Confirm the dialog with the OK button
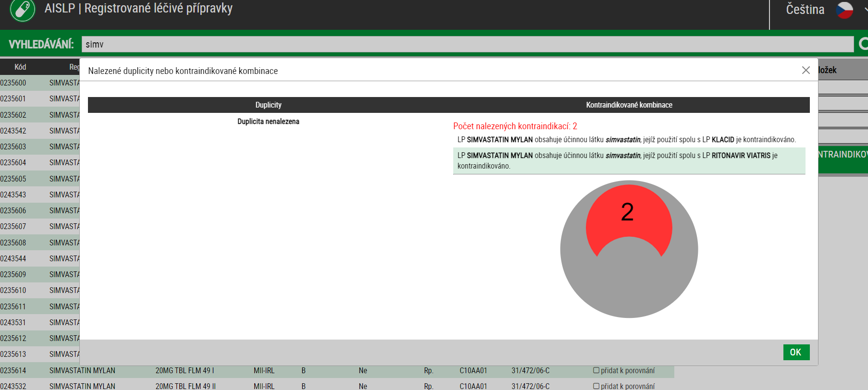Image resolution: width=868 pixels, height=390 pixels. (796, 352)
